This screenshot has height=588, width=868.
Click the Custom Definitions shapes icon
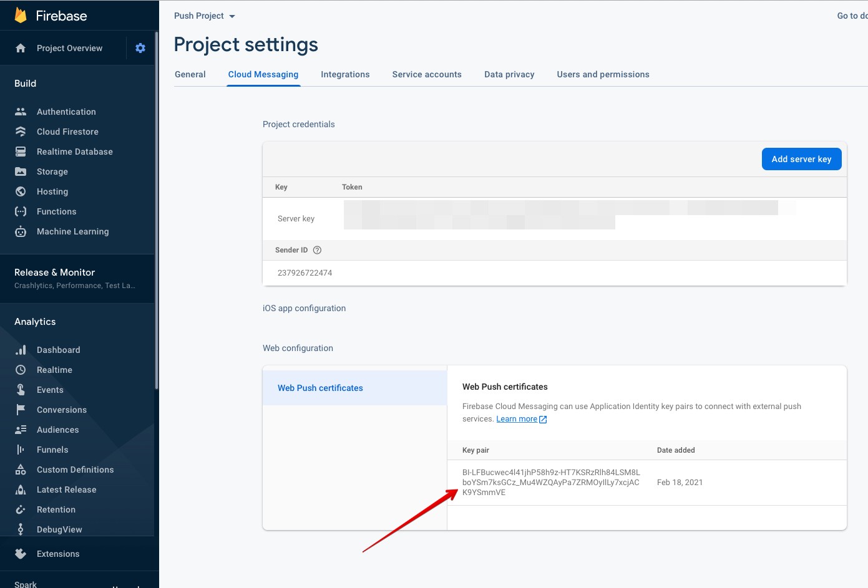point(21,470)
